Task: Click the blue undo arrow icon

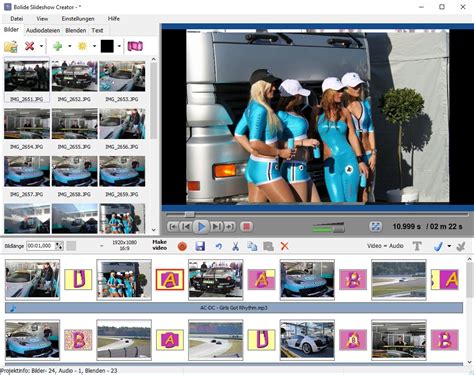Action: pyautogui.click(x=219, y=246)
